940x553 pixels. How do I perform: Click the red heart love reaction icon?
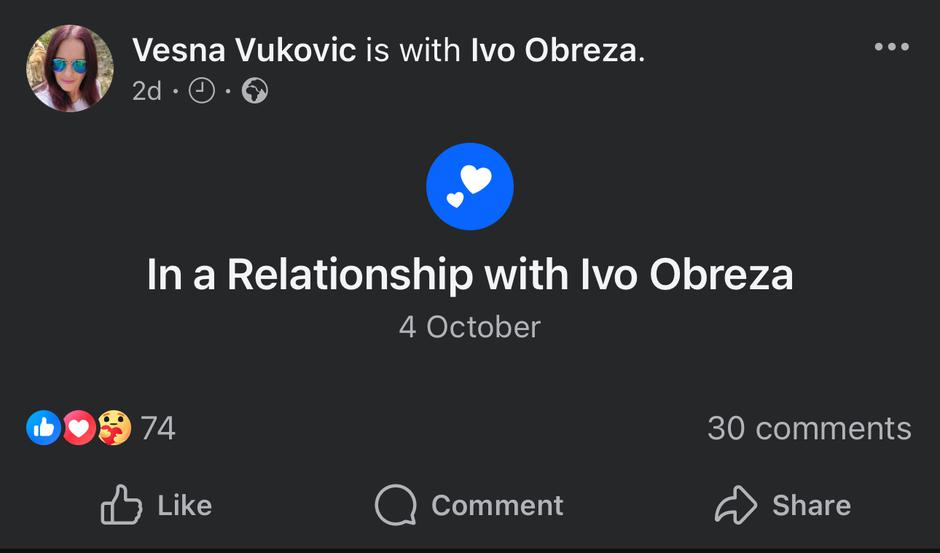(79, 428)
